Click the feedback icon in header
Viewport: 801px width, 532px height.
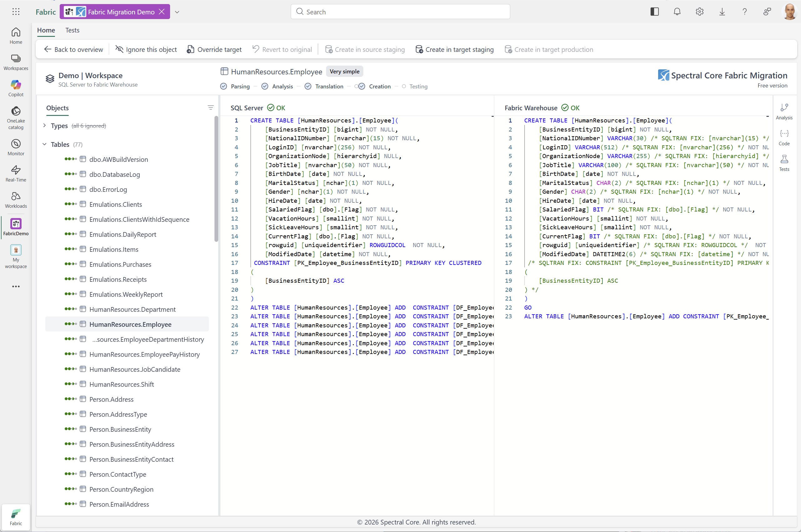(x=767, y=12)
